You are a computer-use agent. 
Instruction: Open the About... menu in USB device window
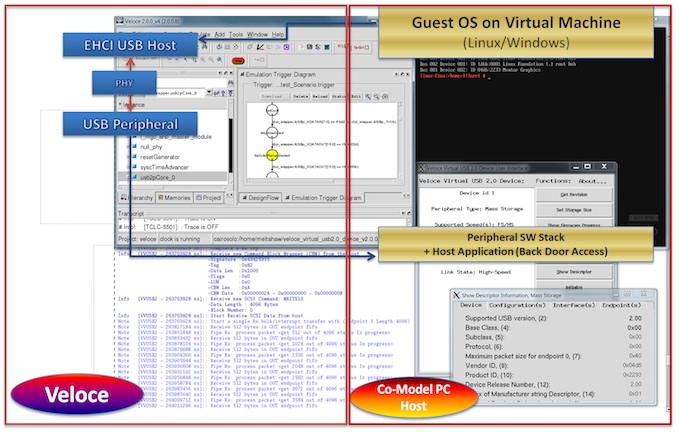(x=592, y=181)
